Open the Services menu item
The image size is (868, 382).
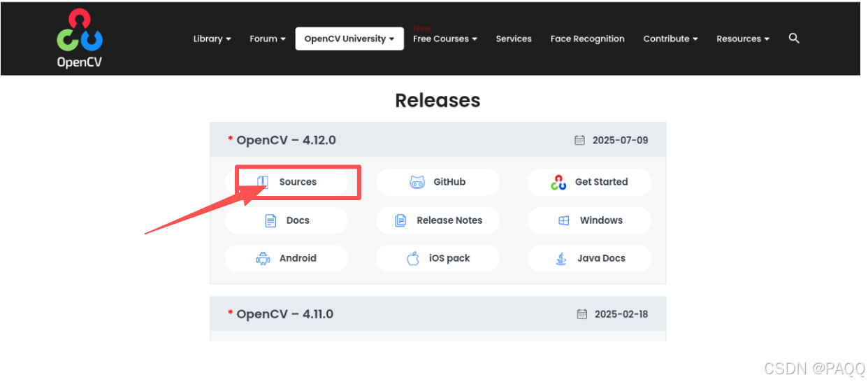[514, 38]
